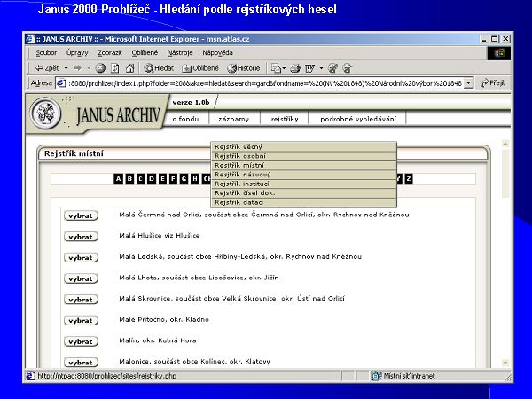Click letter D in the alphabet bar
532x399 pixels.
point(152,179)
